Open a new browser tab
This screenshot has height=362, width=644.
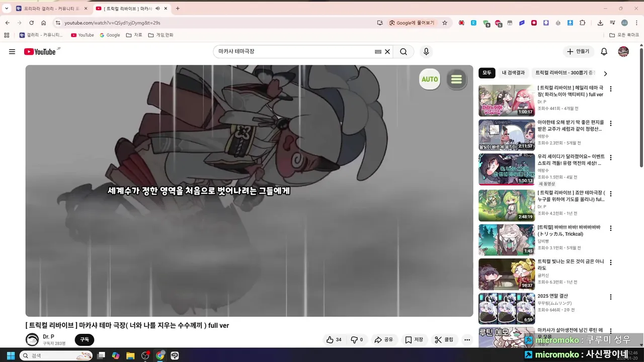pos(178,9)
